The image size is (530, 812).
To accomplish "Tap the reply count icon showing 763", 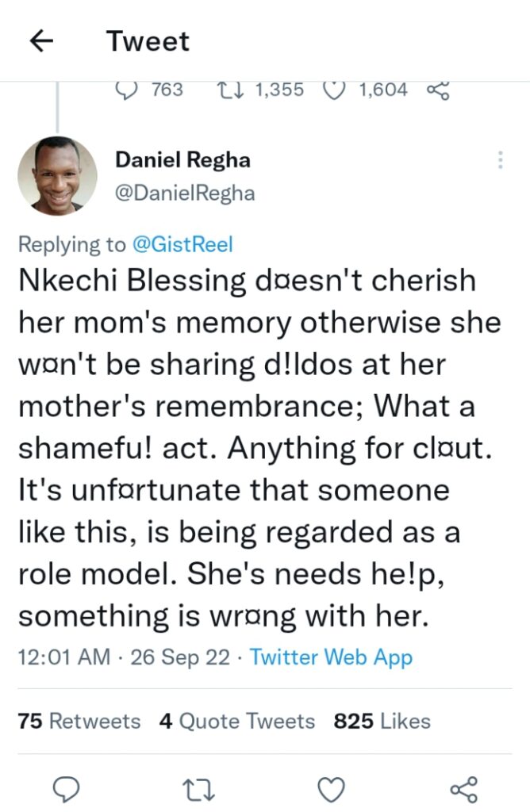I will [126, 90].
